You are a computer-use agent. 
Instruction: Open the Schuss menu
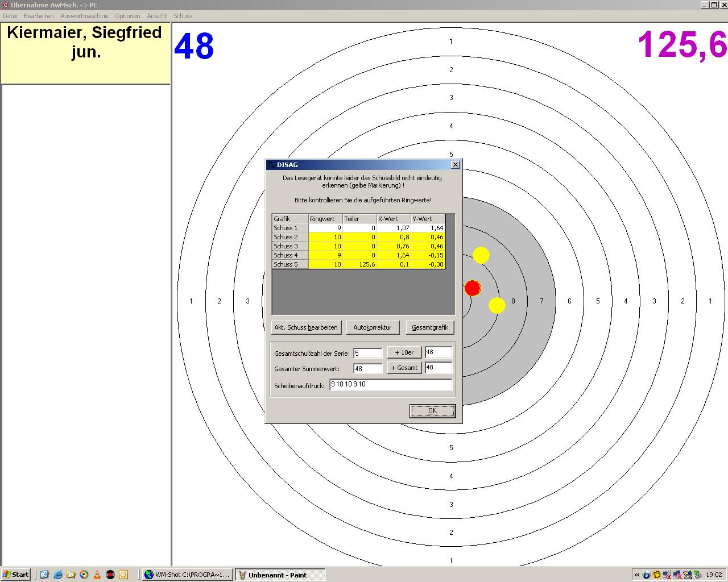183,16
